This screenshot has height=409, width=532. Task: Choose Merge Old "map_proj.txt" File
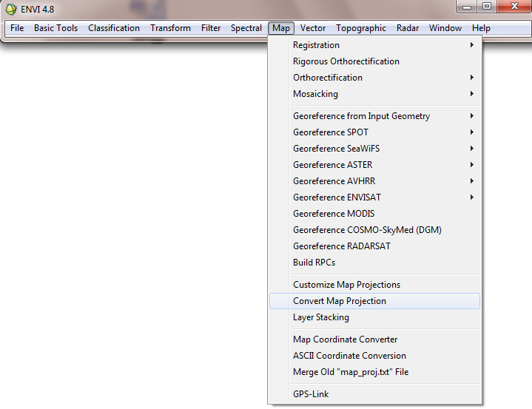pyautogui.click(x=374, y=372)
